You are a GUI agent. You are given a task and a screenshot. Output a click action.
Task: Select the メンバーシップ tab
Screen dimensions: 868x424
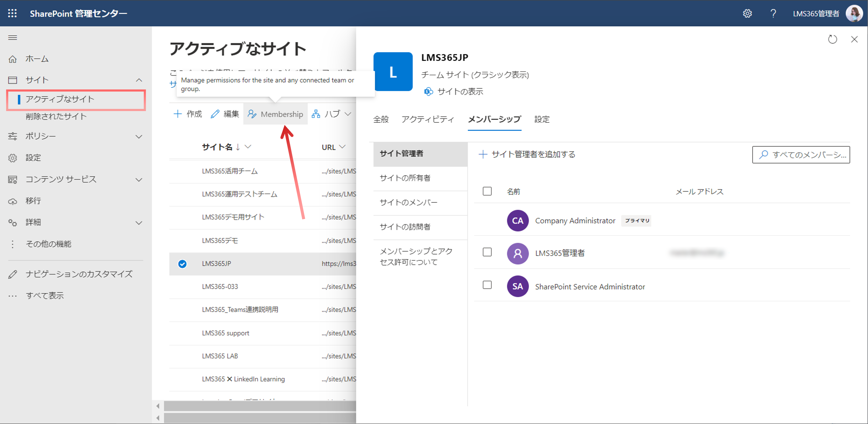tap(494, 119)
